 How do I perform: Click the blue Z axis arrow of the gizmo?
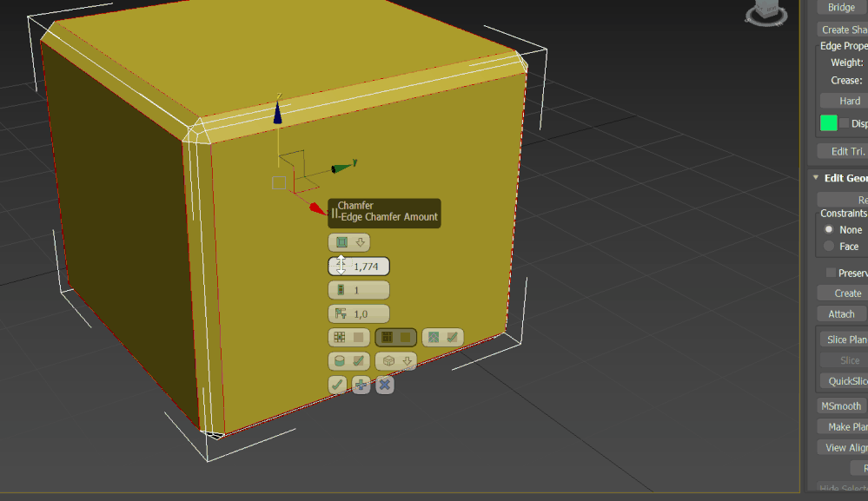(278, 112)
